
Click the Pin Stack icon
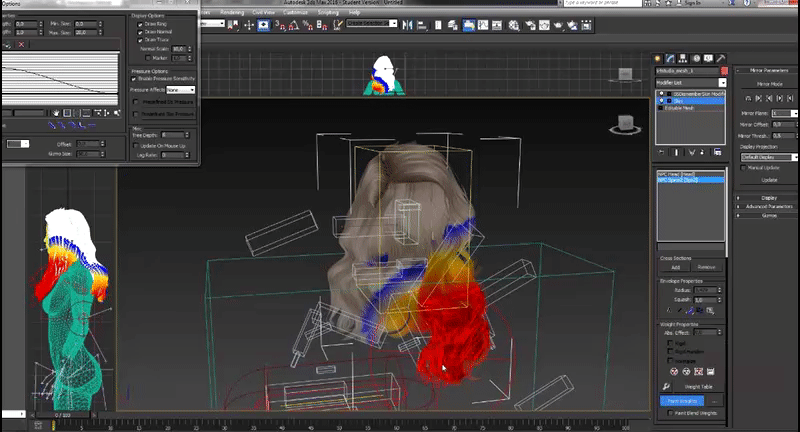tap(661, 152)
